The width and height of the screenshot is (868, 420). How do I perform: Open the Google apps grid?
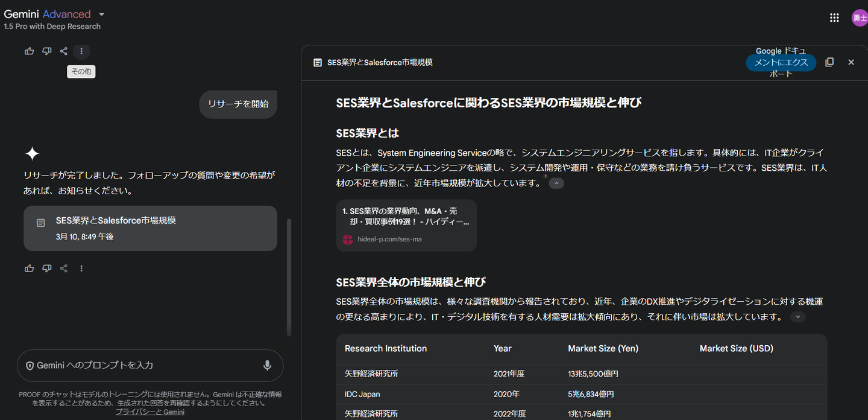pyautogui.click(x=834, y=17)
